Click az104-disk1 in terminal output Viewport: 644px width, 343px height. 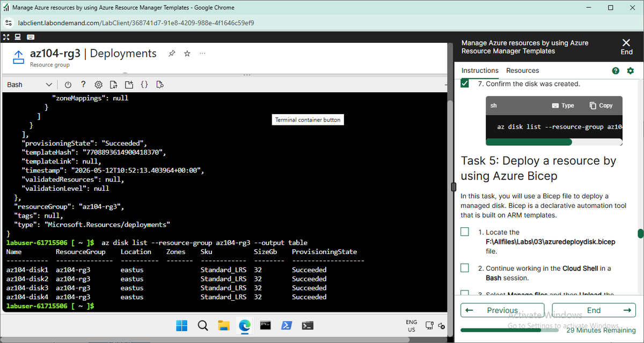click(x=27, y=270)
